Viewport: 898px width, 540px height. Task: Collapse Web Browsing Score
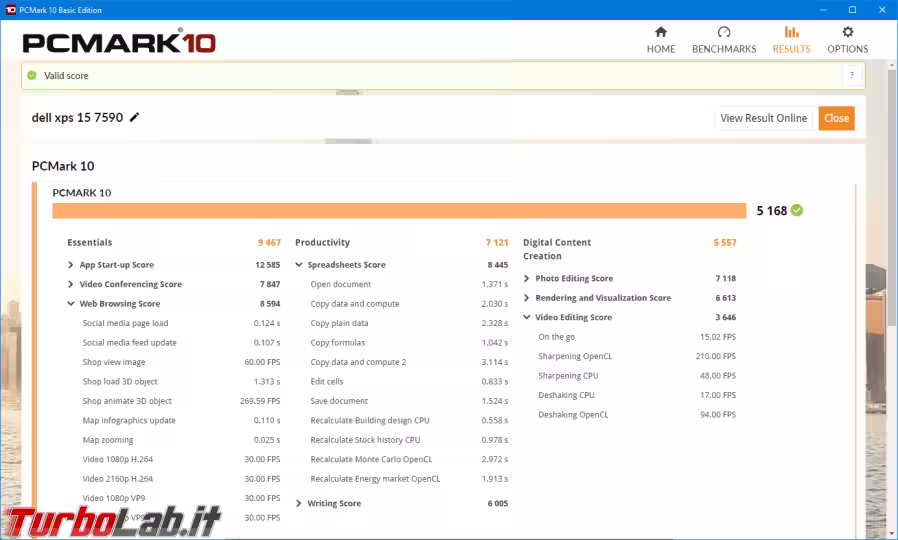70,304
